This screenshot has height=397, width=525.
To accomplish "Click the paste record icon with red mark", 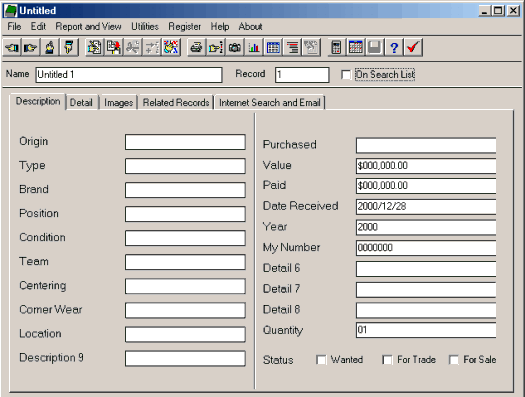I will click(114, 48).
